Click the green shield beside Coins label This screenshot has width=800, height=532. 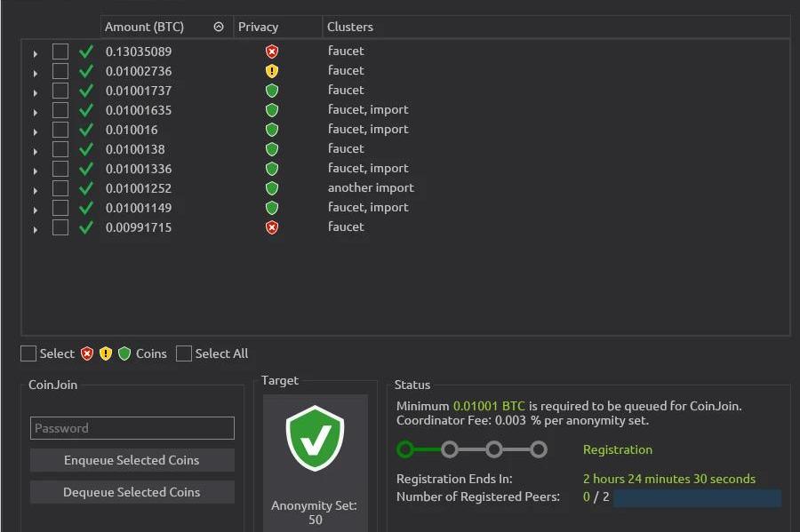(x=124, y=353)
